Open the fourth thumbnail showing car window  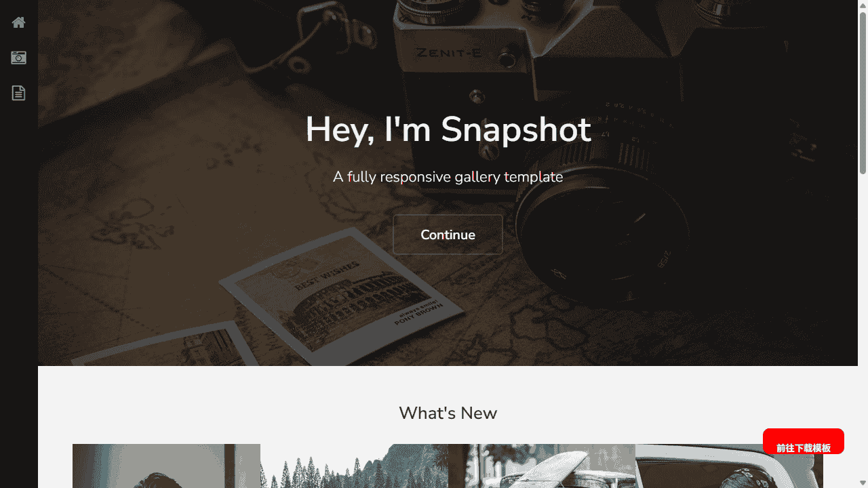point(729,466)
